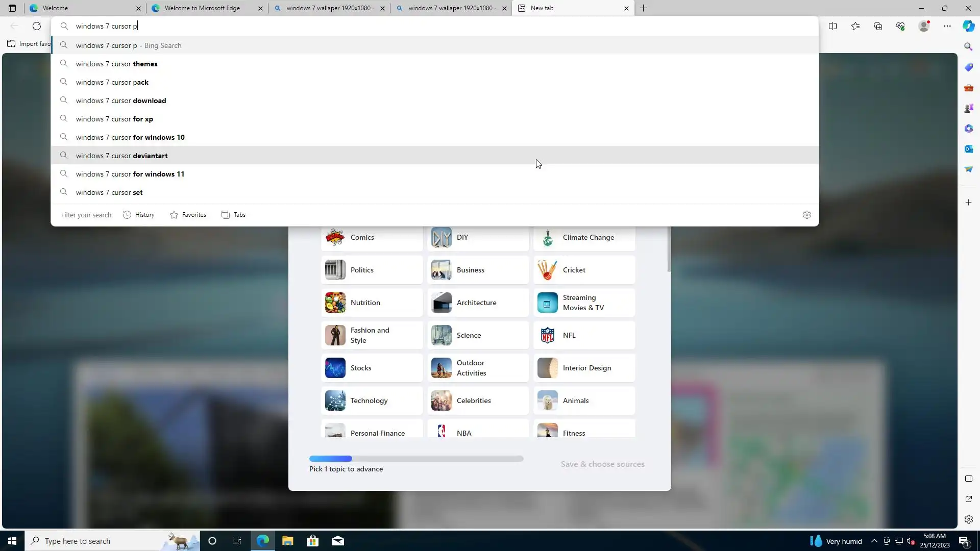Choose the 'windows 7 cursor pack' suggestion
This screenshot has width=980, height=551.
point(112,82)
